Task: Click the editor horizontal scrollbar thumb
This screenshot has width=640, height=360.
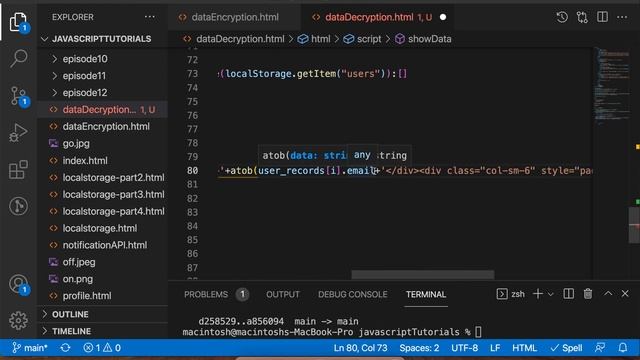Action: pos(423,274)
